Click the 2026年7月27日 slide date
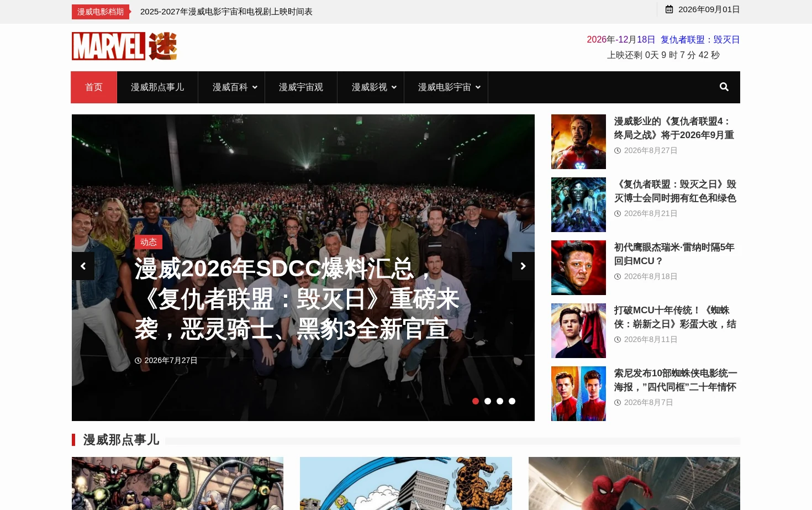 [171, 360]
